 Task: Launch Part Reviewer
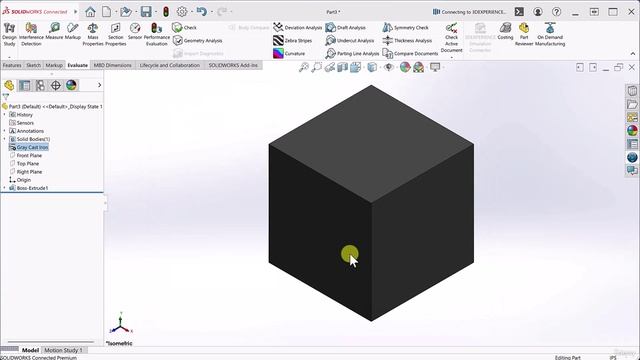[x=524, y=34]
